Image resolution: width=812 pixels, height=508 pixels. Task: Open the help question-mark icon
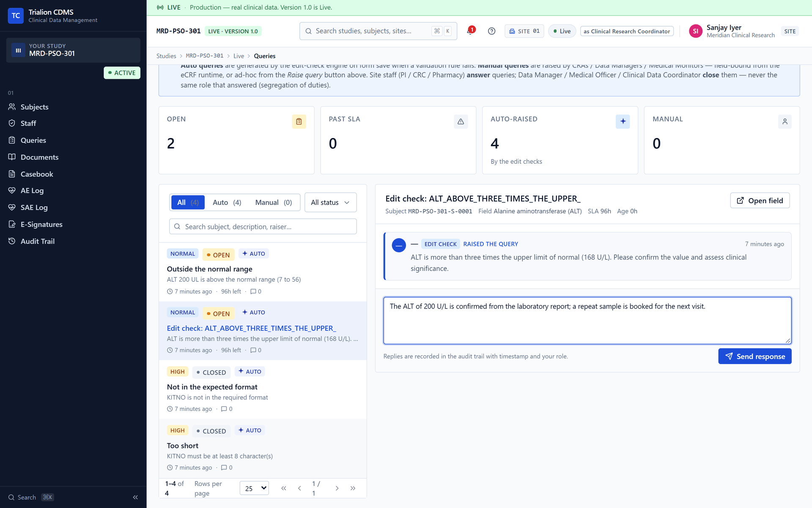[x=491, y=31]
